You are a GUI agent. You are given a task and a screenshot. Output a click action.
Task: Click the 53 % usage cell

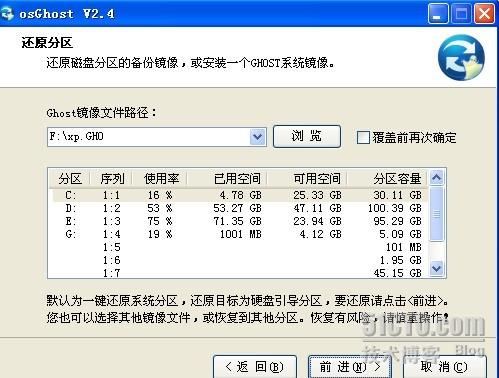(x=160, y=208)
